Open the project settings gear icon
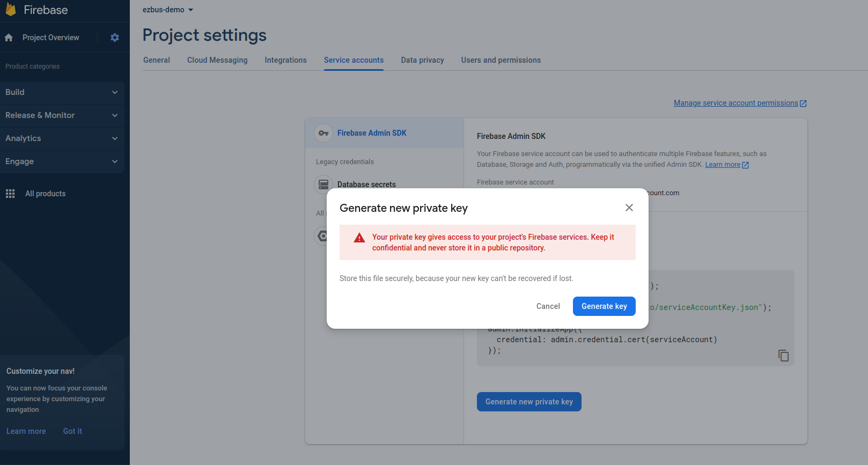This screenshot has height=465, width=868. coord(115,38)
